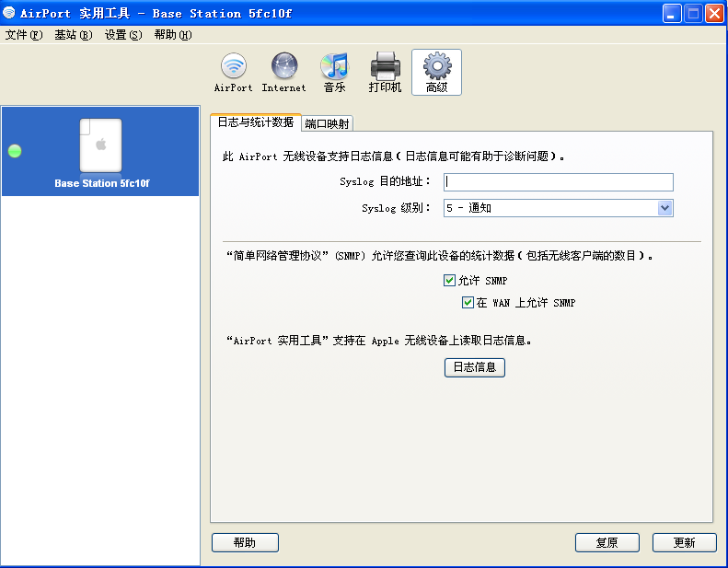Open the 帮助(H) menu
The width and height of the screenshot is (728, 568).
coord(173,35)
